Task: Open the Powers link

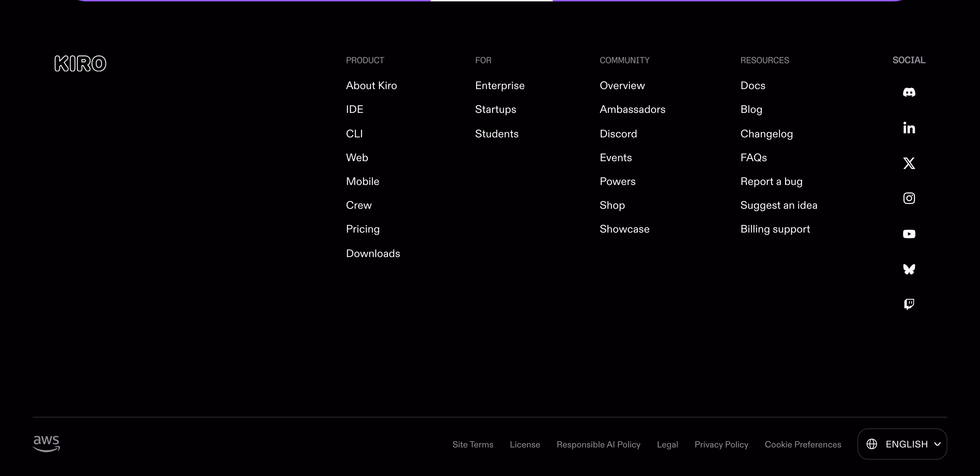Action: pyautogui.click(x=618, y=182)
